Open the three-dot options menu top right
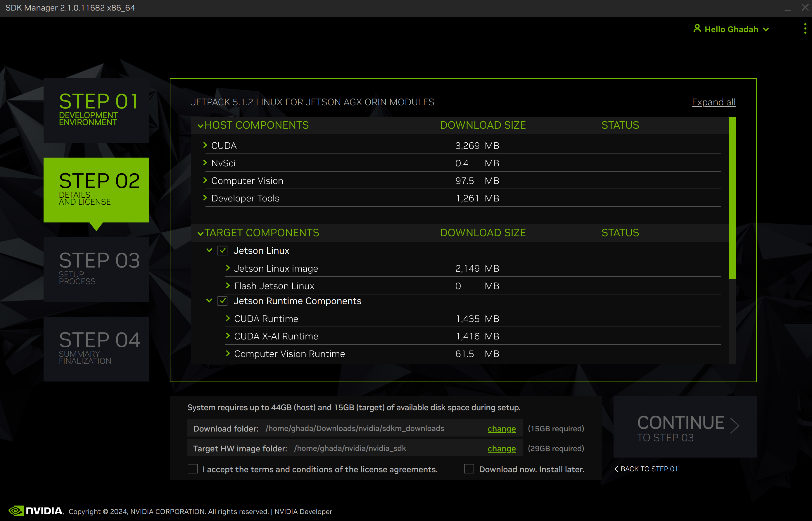Image resolution: width=812 pixels, height=521 pixels. (805, 29)
